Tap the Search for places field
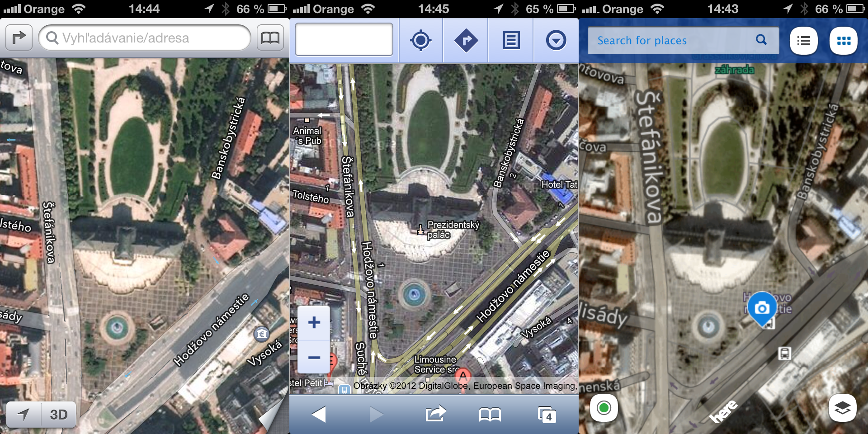The width and height of the screenshot is (868, 434). point(674,40)
